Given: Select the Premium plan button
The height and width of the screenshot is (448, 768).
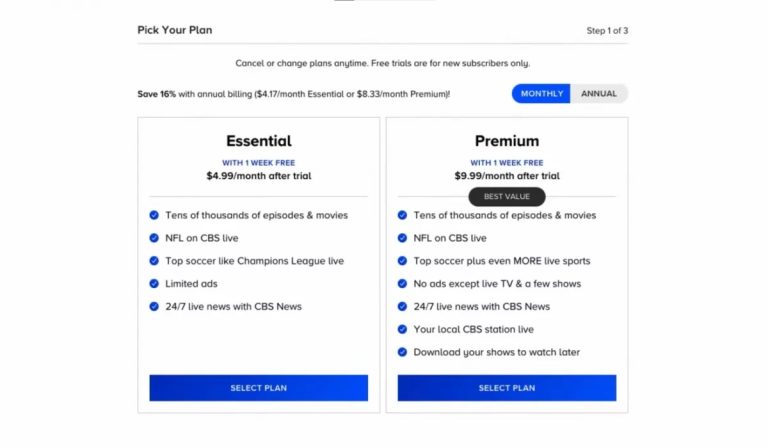Looking at the screenshot, I should tap(507, 388).
